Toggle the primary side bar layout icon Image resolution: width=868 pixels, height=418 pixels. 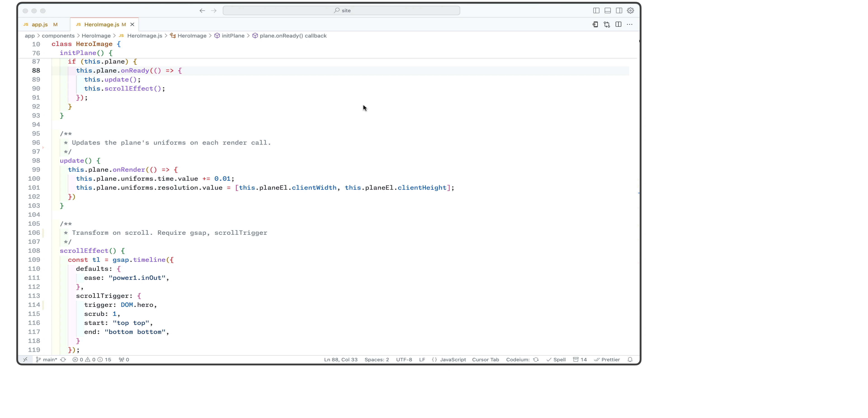(x=596, y=10)
